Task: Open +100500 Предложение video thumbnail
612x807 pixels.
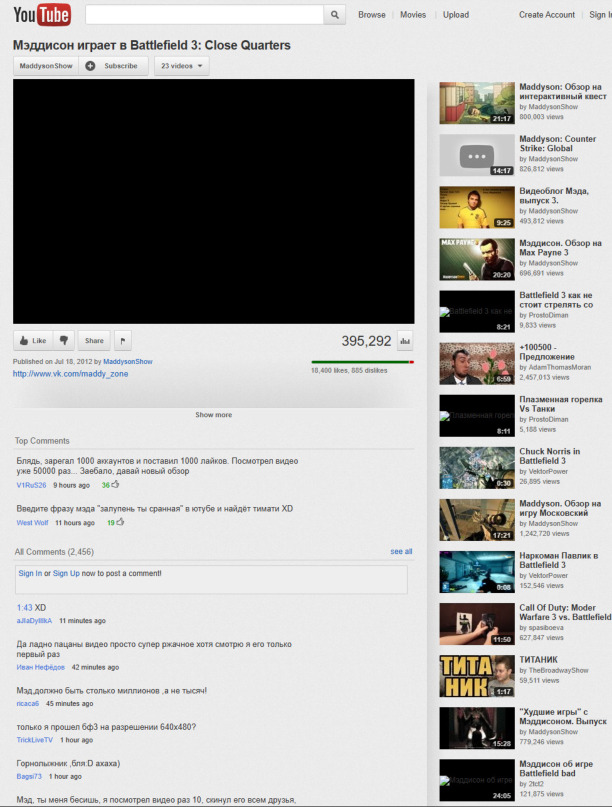Action: 477,363
